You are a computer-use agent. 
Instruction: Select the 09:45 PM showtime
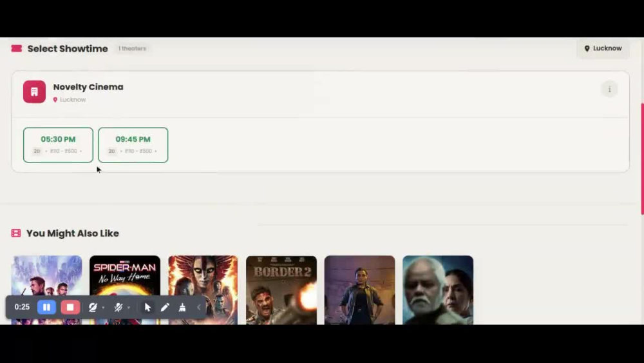(x=133, y=144)
